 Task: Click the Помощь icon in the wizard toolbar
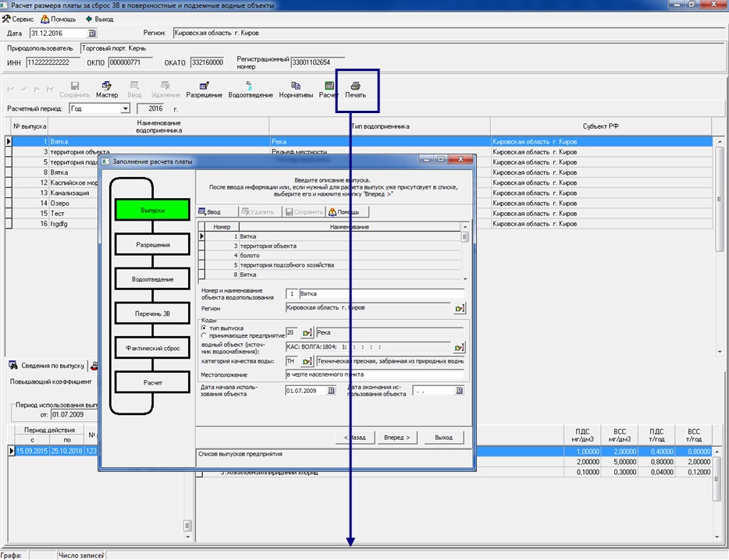coord(343,211)
